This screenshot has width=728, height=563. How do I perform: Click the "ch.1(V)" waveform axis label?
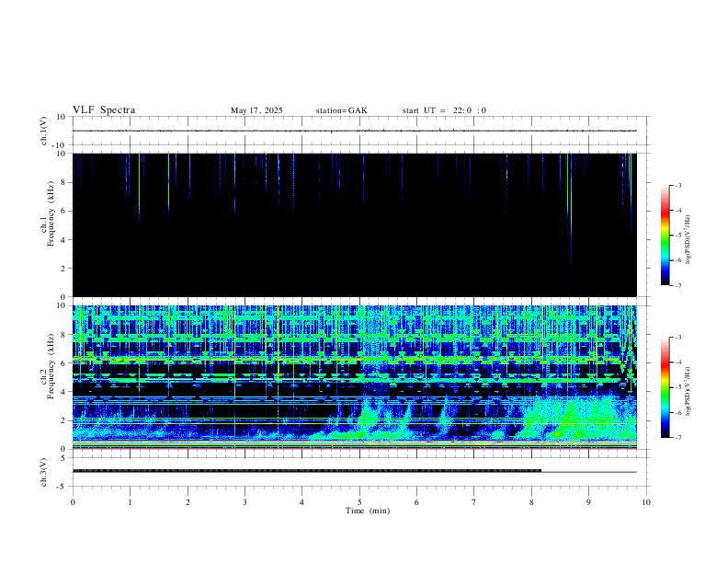coord(44,131)
